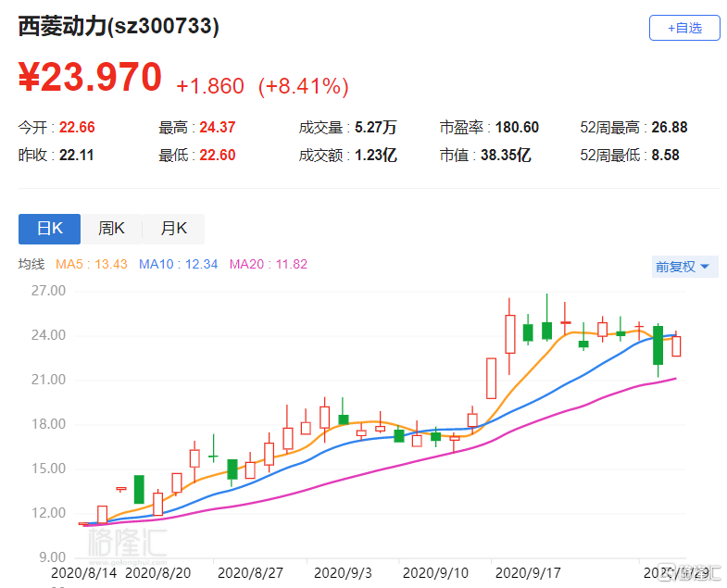Select the 今开 value 22.66
The width and height of the screenshot is (727, 588).
coord(77,127)
